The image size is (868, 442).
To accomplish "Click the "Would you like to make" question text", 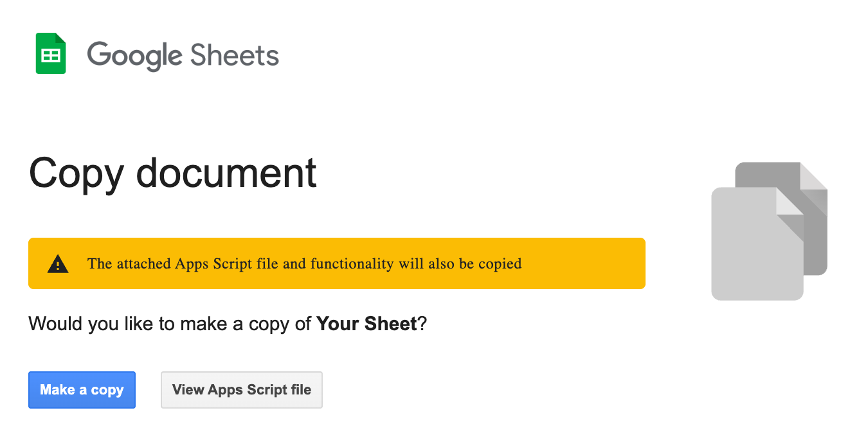I will 129,324.
